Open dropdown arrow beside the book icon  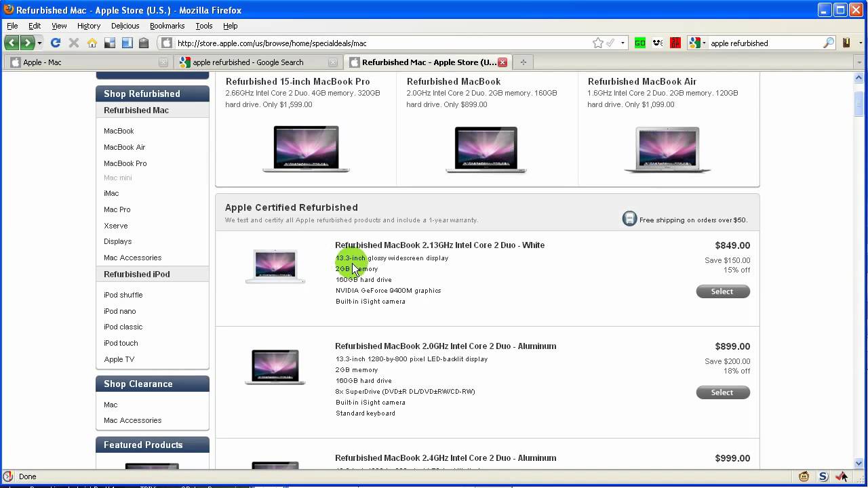point(859,43)
